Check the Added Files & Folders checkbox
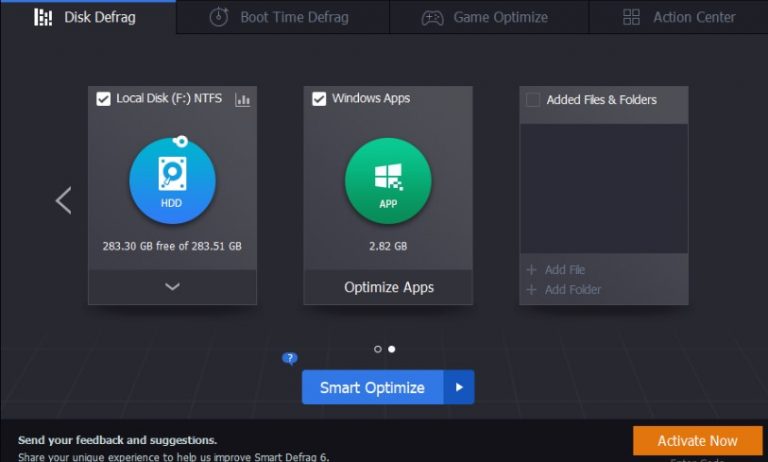The height and width of the screenshot is (462, 768). [x=533, y=100]
